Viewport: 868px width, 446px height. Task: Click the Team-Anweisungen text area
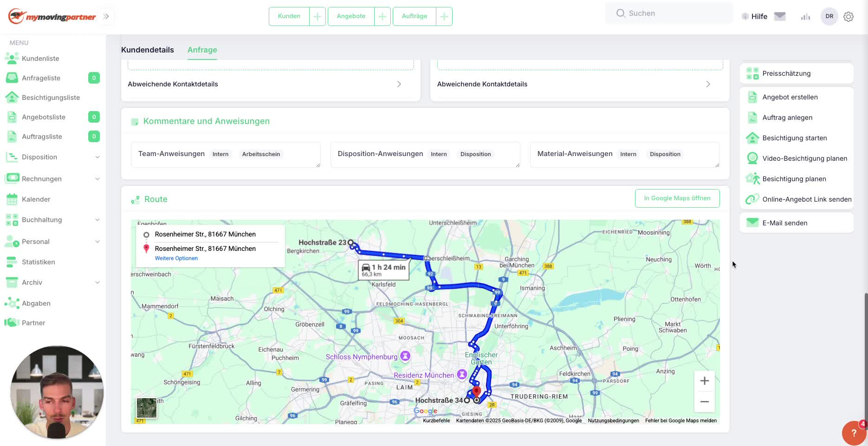tap(226, 155)
